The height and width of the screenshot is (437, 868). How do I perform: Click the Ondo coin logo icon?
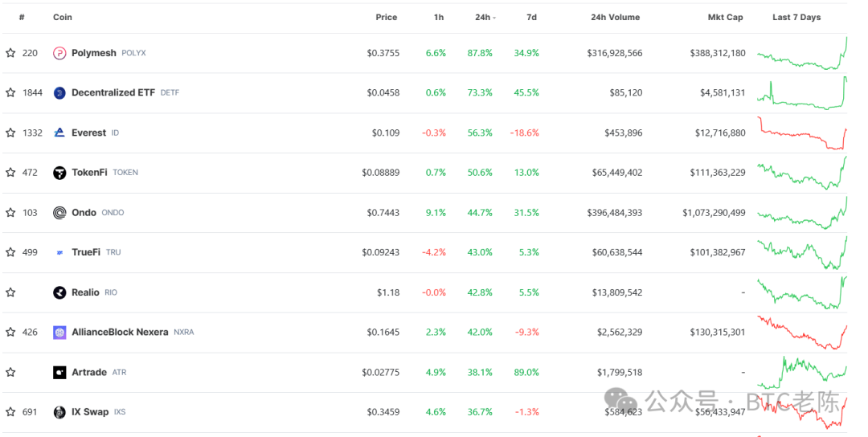[59, 213]
